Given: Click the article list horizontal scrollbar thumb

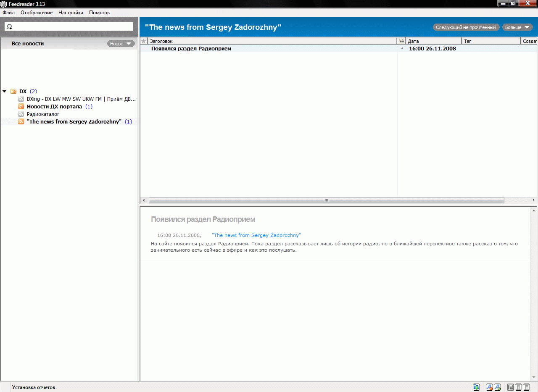Looking at the screenshot, I should (327, 200).
